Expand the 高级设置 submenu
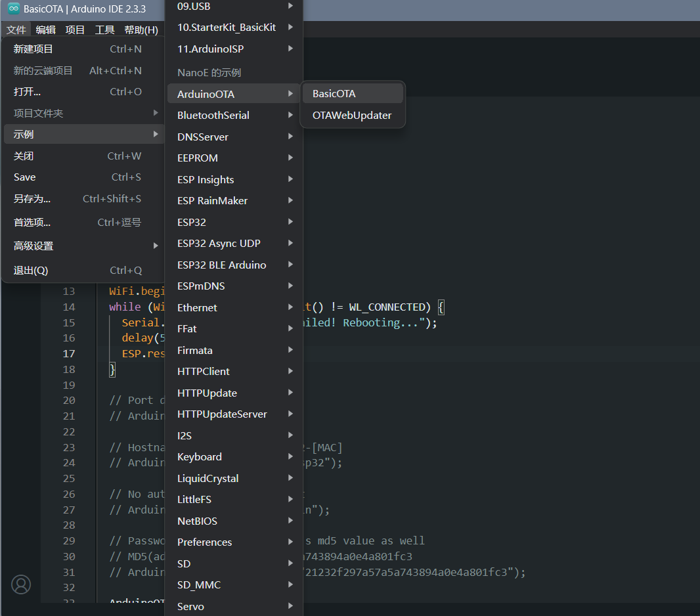Screen dimensions: 700x616 (x=83, y=246)
